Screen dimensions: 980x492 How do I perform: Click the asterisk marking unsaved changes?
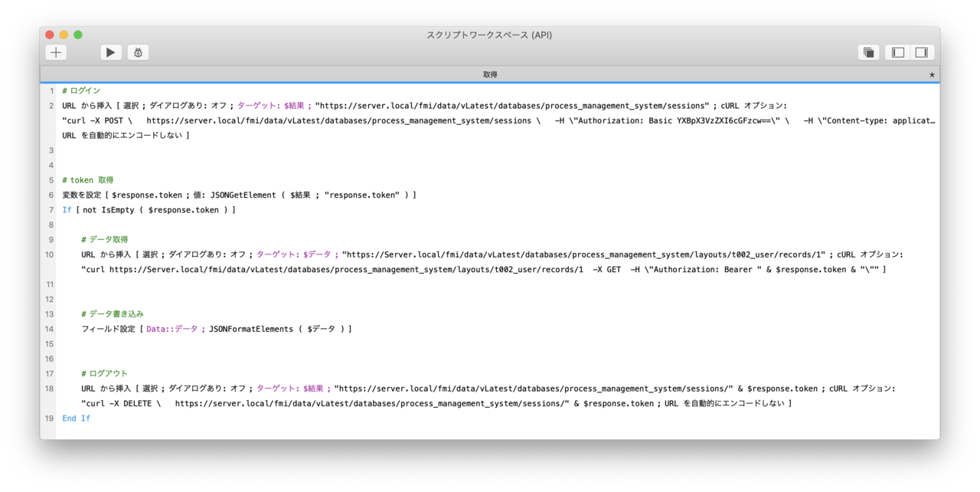931,74
